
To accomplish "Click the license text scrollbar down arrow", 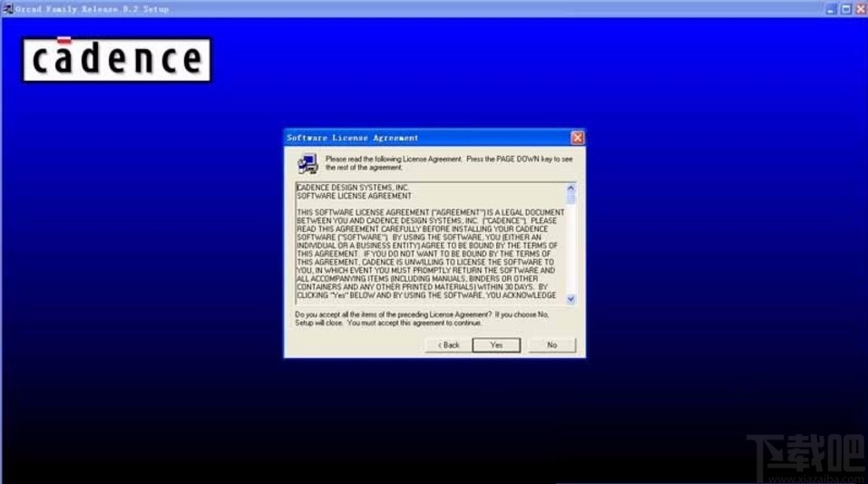I will pyautogui.click(x=571, y=299).
